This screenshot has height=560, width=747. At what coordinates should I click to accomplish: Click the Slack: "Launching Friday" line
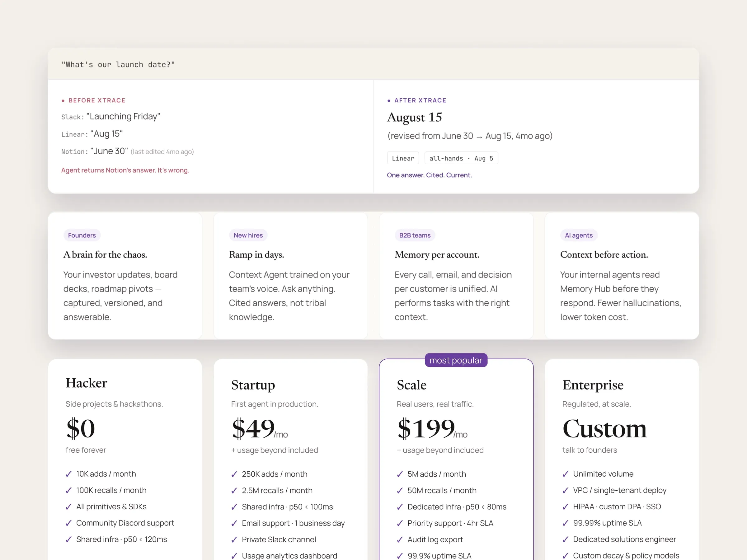click(111, 116)
